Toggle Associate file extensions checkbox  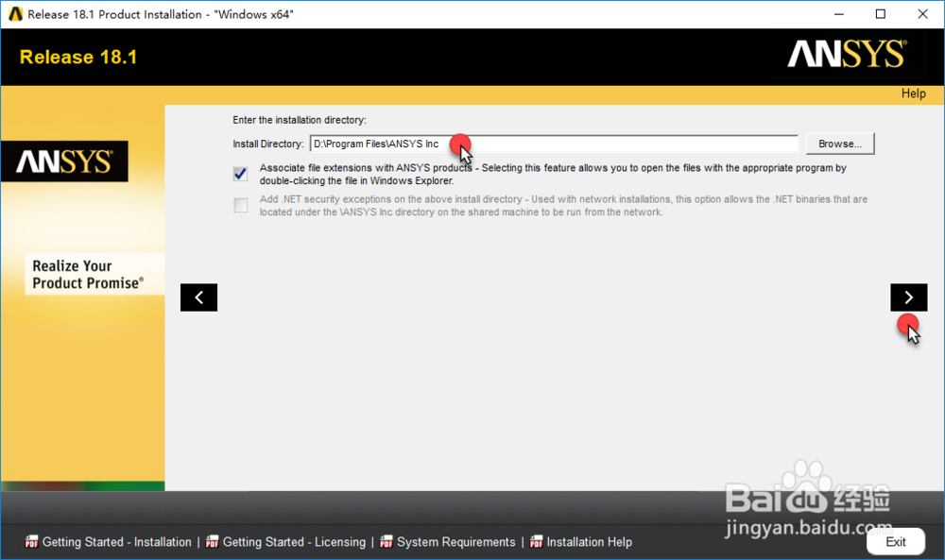click(240, 174)
